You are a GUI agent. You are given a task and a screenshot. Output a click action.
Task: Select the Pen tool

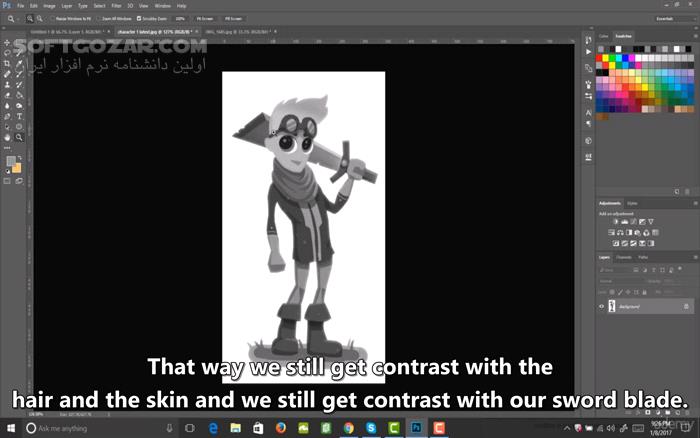pos(7,117)
